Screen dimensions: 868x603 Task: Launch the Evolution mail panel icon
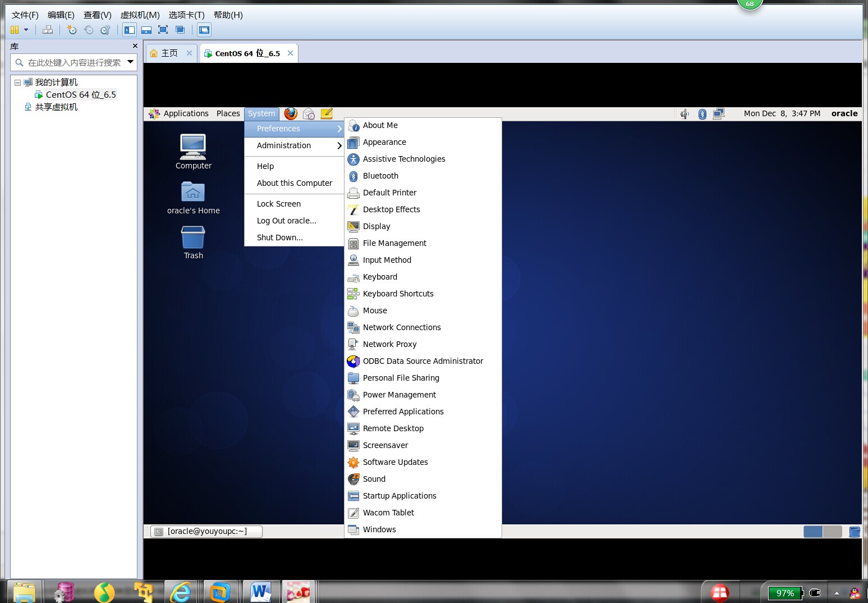tap(309, 114)
